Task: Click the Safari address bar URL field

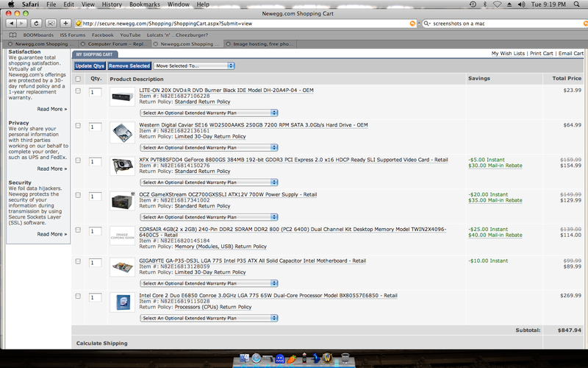Action: click(245, 24)
